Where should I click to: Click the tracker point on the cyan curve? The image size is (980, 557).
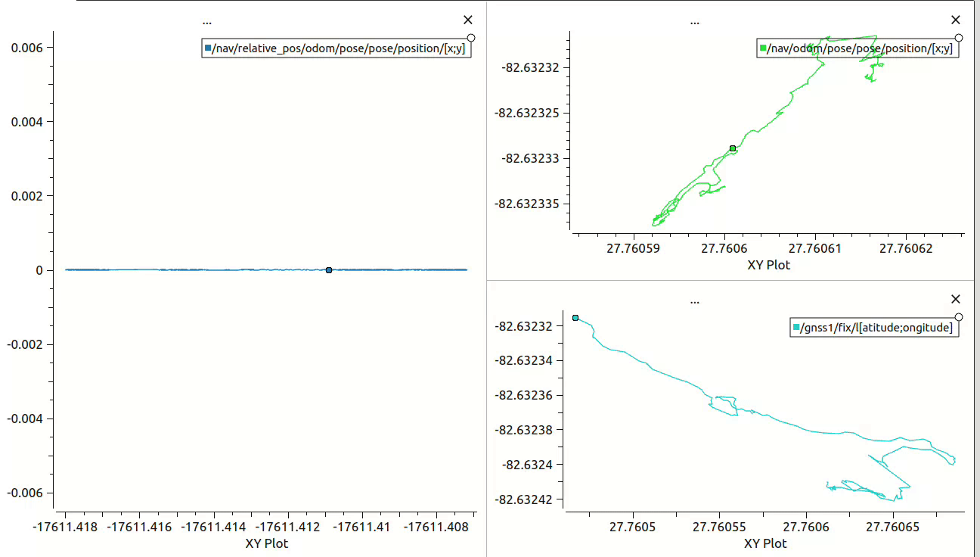(575, 319)
